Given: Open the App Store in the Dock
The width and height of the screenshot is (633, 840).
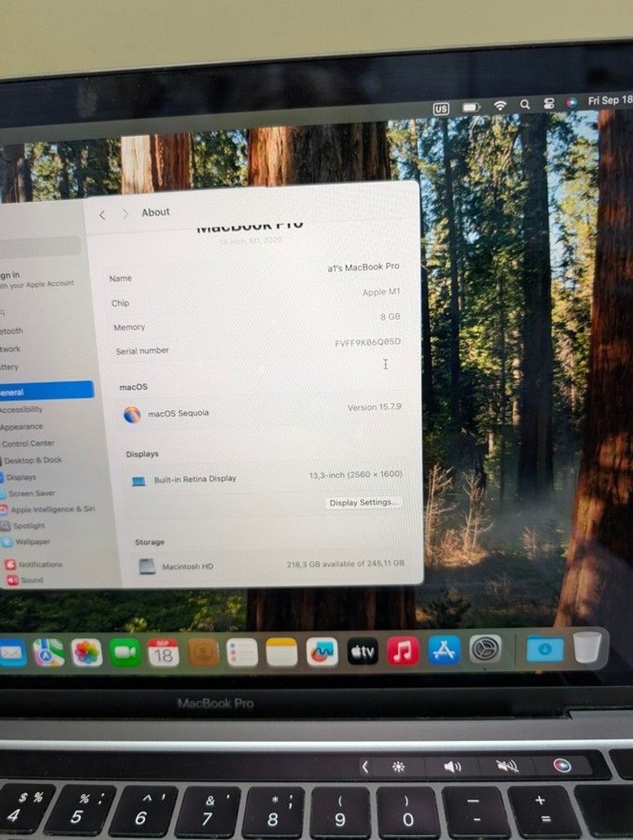Looking at the screenshot, I should (x=444, y=650).
